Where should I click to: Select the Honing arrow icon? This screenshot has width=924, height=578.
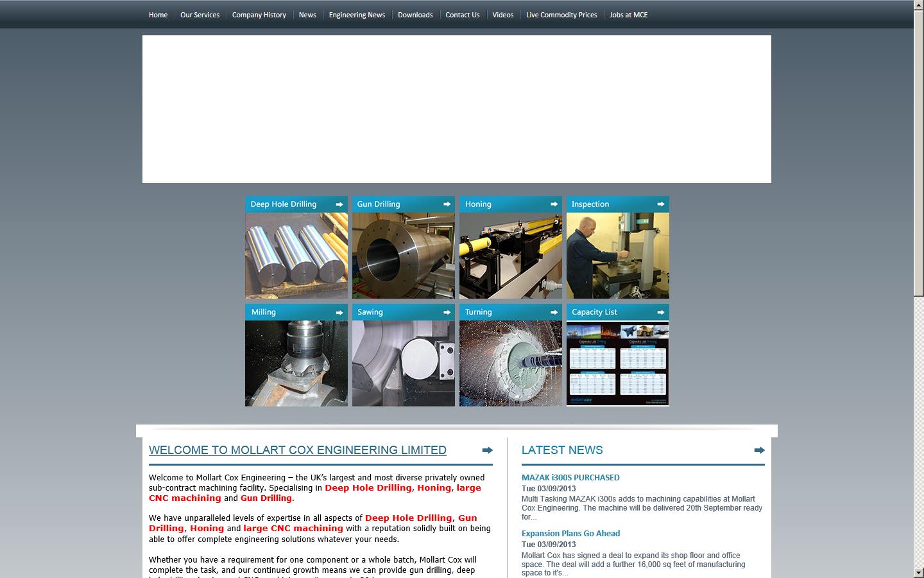(553, 204)
